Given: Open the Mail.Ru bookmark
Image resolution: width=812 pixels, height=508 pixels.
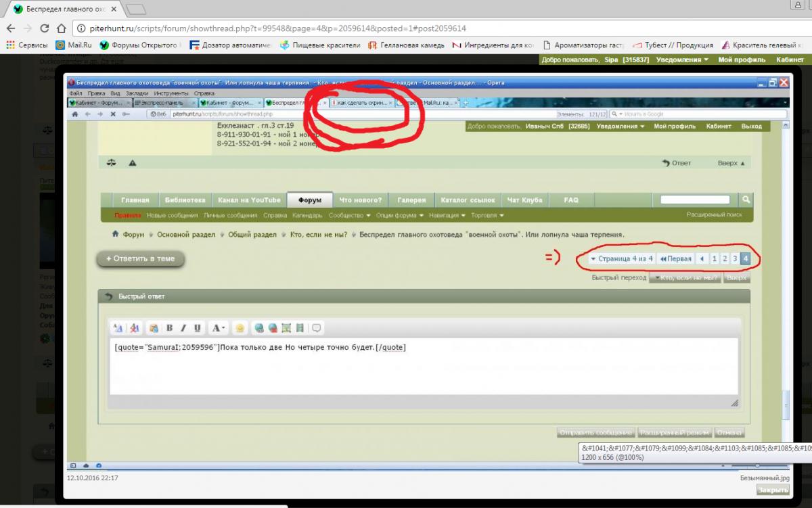Looking at the screenshot, I should (x=73, y=45).
